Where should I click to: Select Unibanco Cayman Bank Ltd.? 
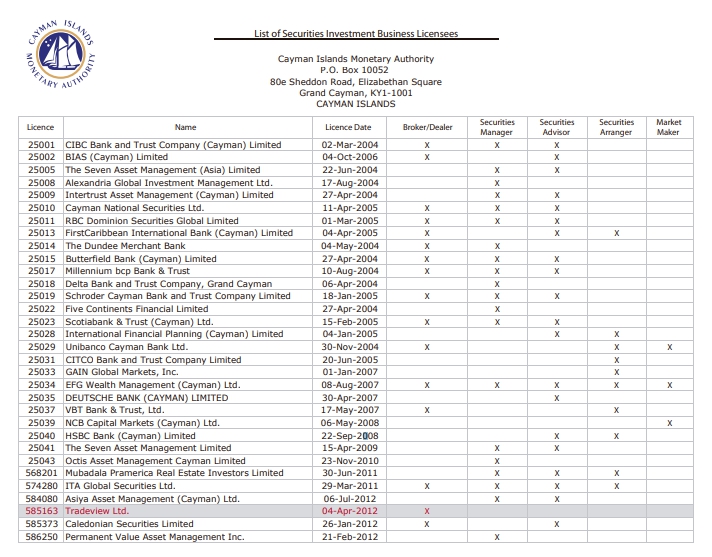pyautogui.click(x=127, y=347)
